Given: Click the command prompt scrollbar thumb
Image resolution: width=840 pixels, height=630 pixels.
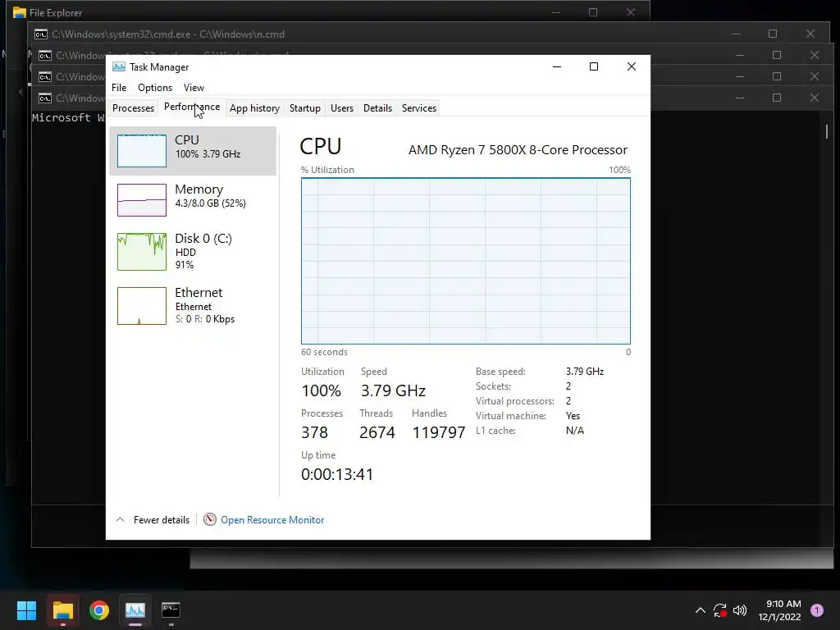Looking at the screenshot, I should (827, 132).
